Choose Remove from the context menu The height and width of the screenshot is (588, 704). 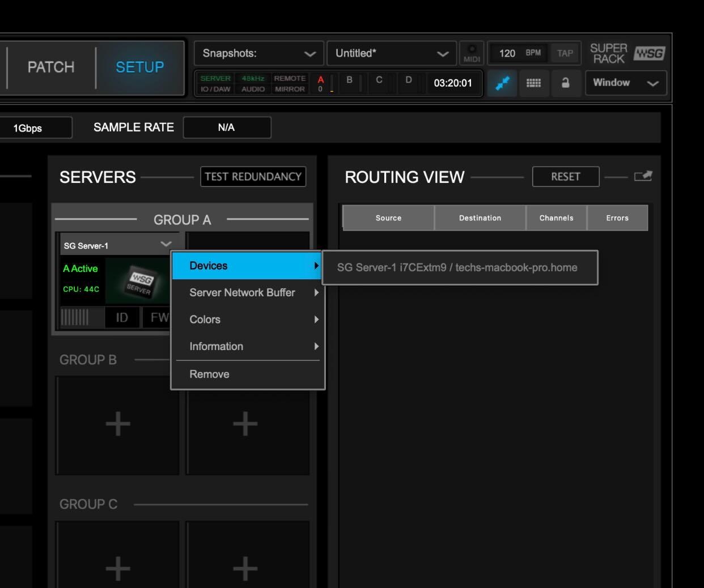coord(248,374)
